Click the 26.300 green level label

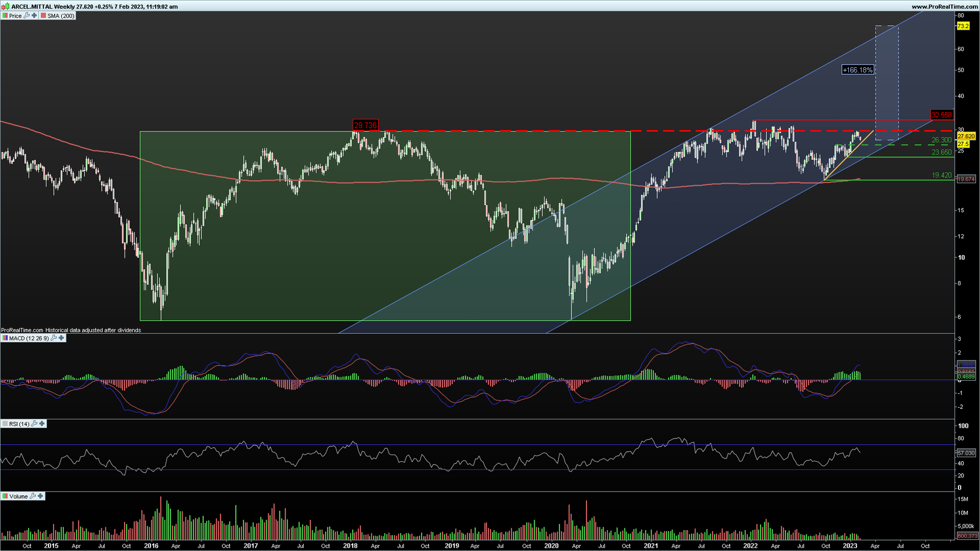(941, 141)
